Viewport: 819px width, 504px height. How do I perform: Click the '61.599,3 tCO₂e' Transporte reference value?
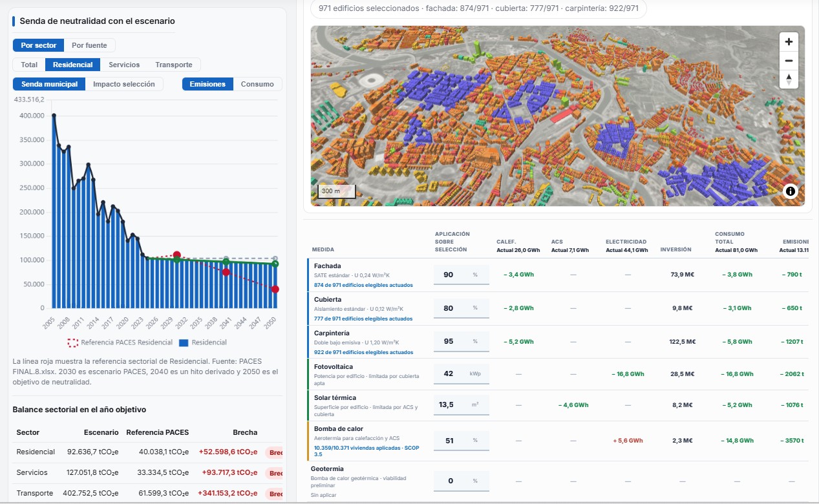pyautogui.click(x=163, y=493)
